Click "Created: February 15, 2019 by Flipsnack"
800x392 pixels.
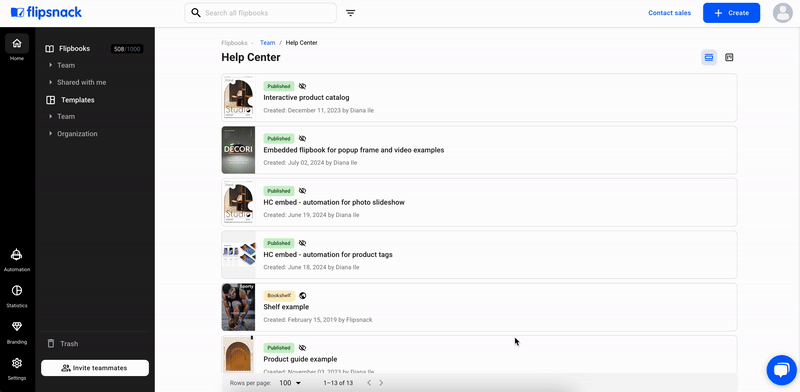(x=318, y=320)
